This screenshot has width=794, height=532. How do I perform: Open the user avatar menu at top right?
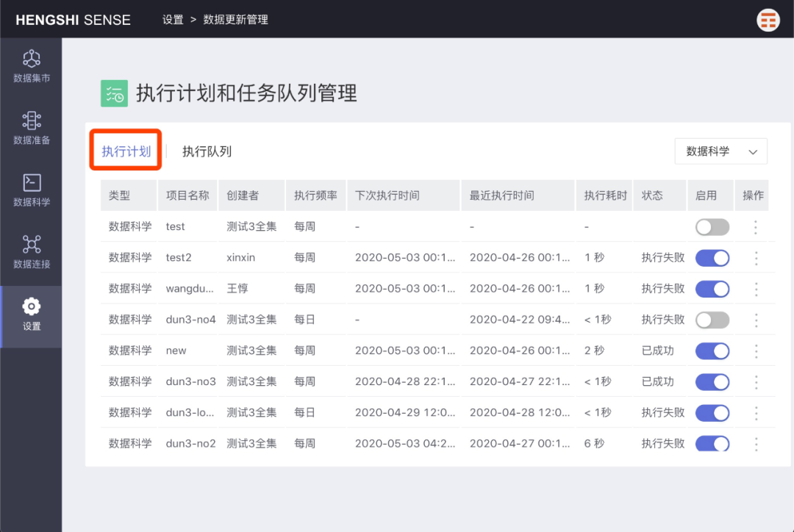tap(768, 20)
